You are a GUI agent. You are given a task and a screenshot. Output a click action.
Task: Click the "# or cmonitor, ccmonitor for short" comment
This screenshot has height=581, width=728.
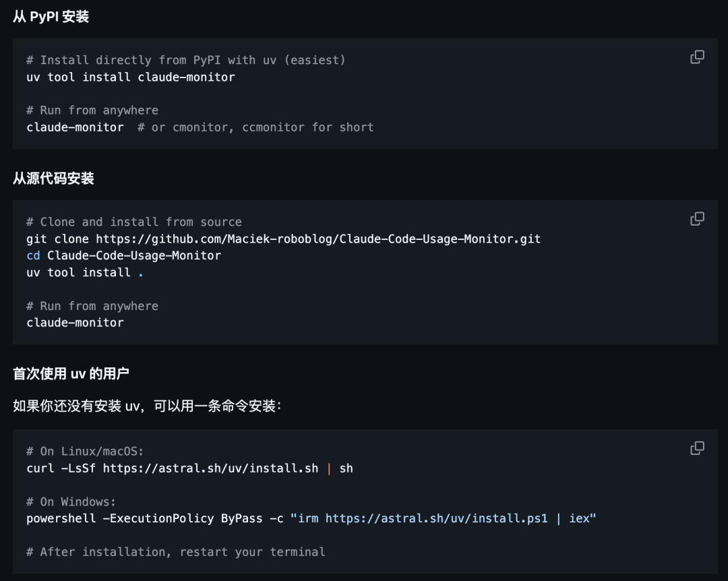[256, 127]
